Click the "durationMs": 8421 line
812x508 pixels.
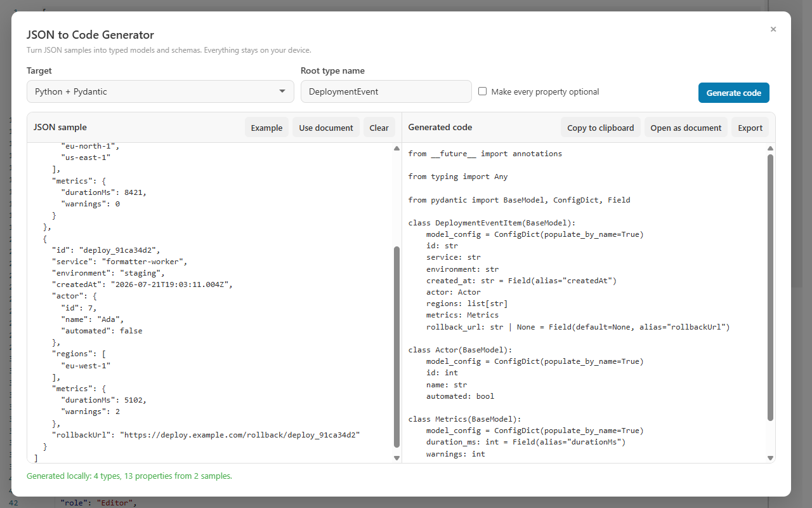click(x=103, y=192)
